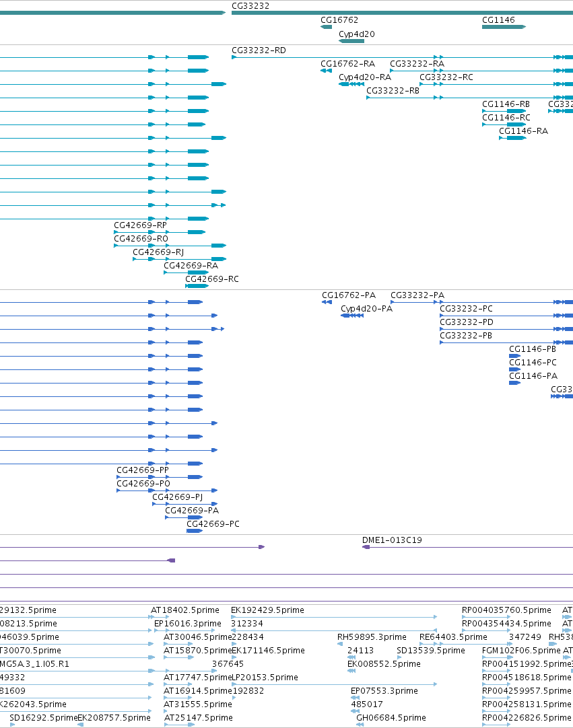Select transcript CG33232-RA

(x=417, y=64)
